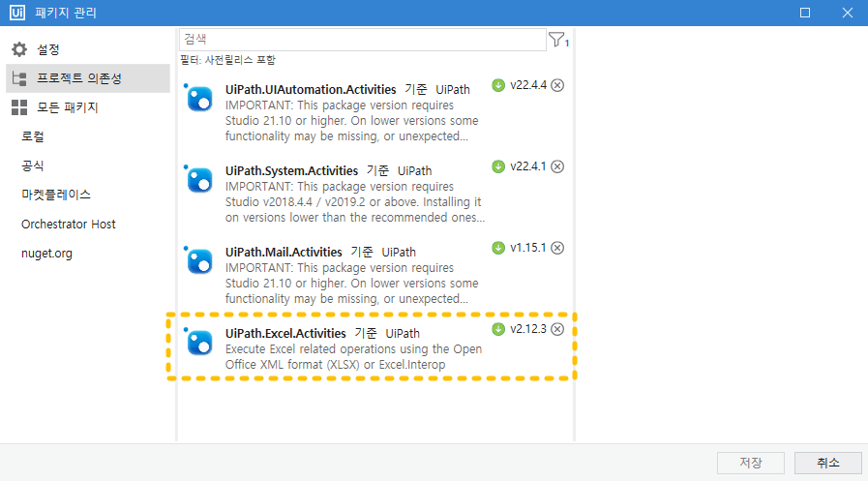
Task: Select the Orchestrator Host package source
Action: click(69, 225)
